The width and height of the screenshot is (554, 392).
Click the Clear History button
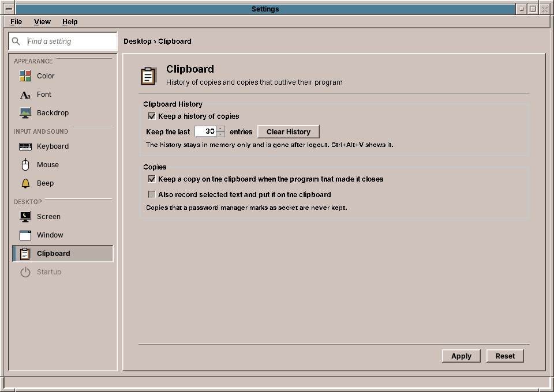click(289, 131)
